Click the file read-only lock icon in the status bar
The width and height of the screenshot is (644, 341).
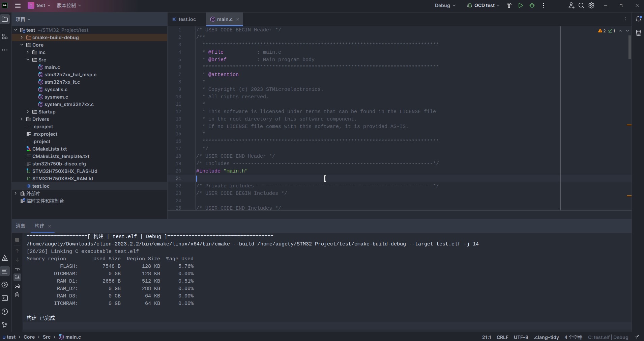click(x=637, y=337)
